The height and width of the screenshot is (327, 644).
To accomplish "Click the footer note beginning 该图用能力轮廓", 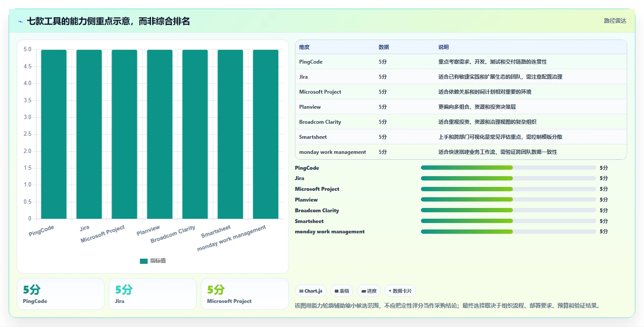I will point(447,306).
